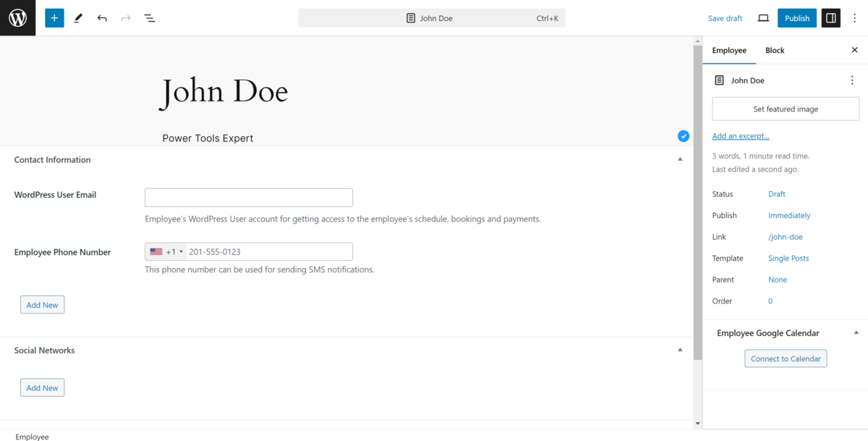
Task: Click the page icon beside John Doe in the sidebar
Action: (x=719, y=80)
